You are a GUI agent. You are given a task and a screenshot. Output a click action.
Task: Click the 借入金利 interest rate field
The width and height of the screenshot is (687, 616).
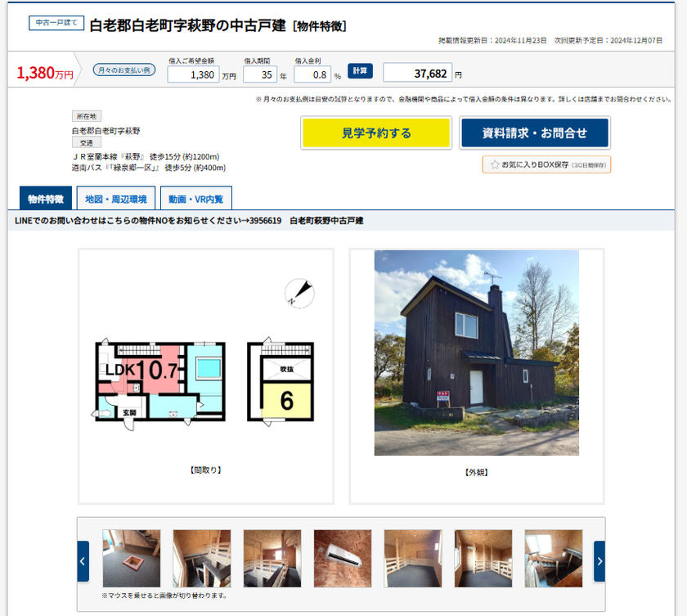(x=312, y=74)
